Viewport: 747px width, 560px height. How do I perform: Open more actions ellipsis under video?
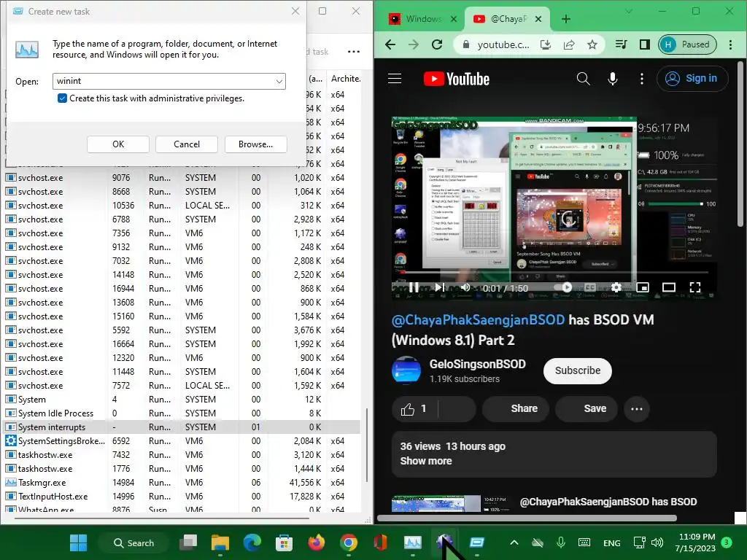[x=636, y=408]
